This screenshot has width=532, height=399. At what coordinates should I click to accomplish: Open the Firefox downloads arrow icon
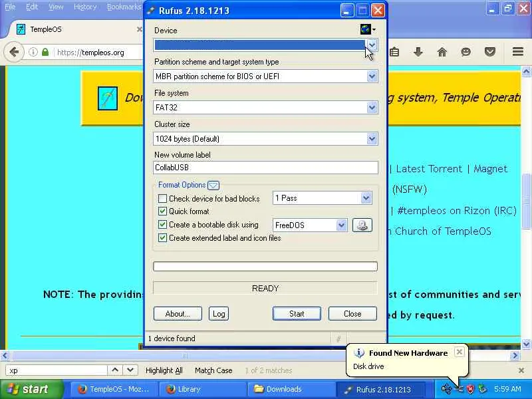point(418,52)
